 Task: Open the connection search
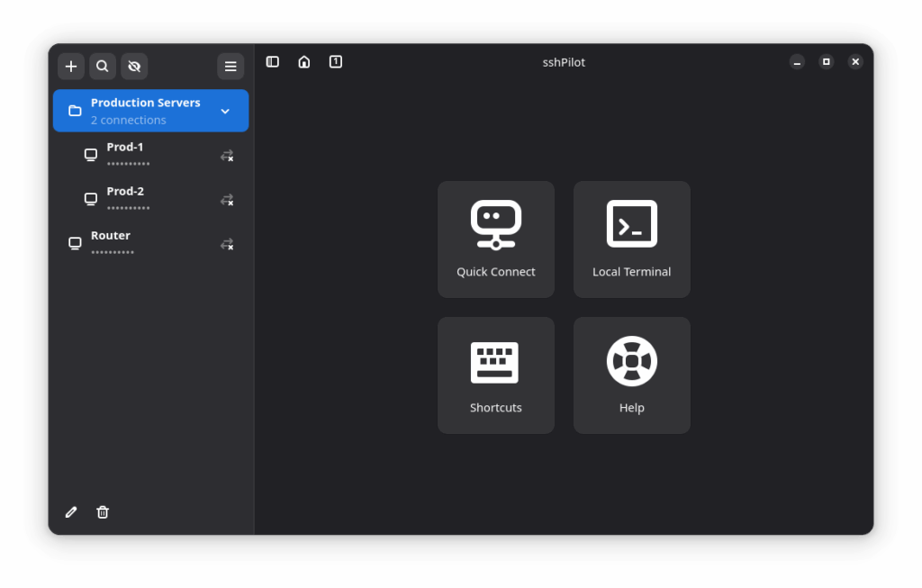click(103, 66)
